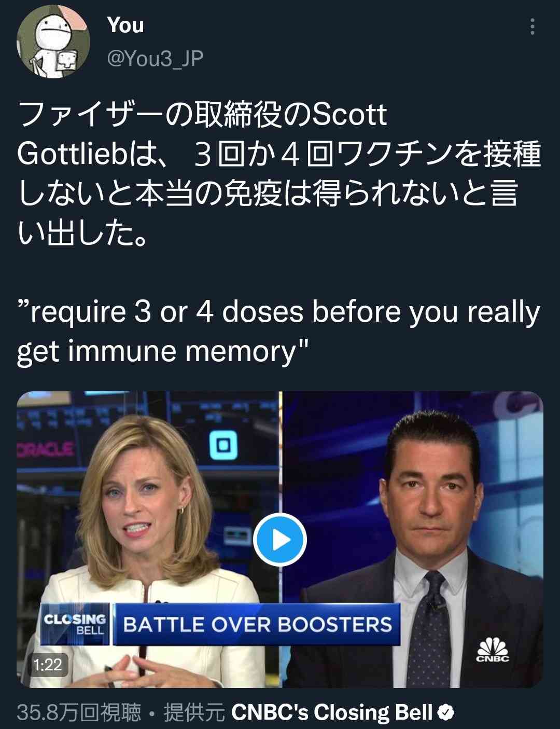Image resolution: width=560 pixels, height=729 pixels.
Task: Open the You profile avatar
Action: (x=53, y=41)
